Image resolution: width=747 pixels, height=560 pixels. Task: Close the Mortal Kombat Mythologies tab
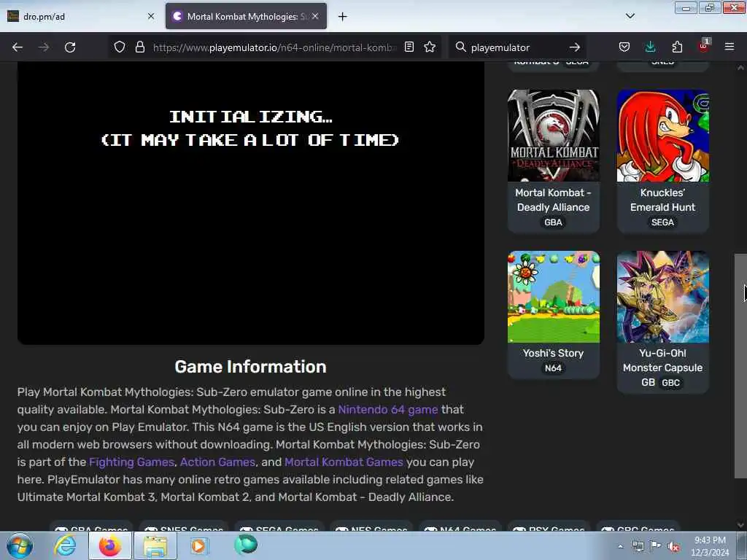click(315, 16)
